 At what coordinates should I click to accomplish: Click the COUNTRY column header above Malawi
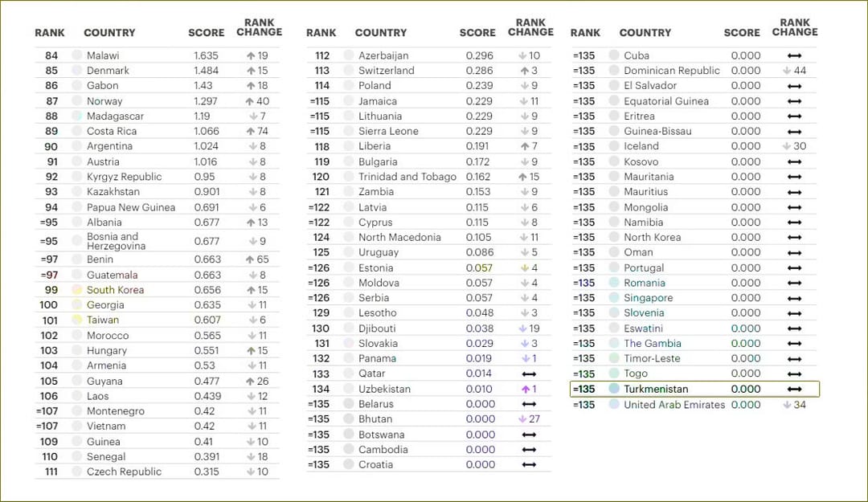pos(109,33)
